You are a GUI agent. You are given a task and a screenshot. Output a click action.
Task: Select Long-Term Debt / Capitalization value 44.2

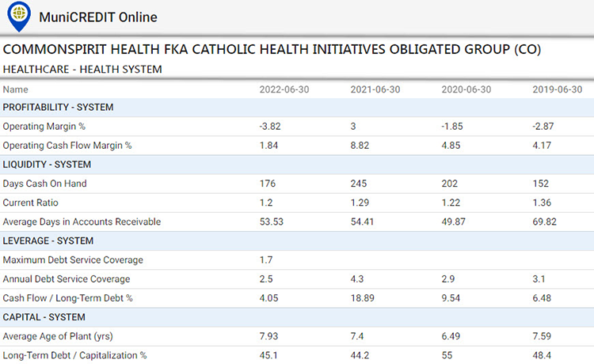click(360, 355)
